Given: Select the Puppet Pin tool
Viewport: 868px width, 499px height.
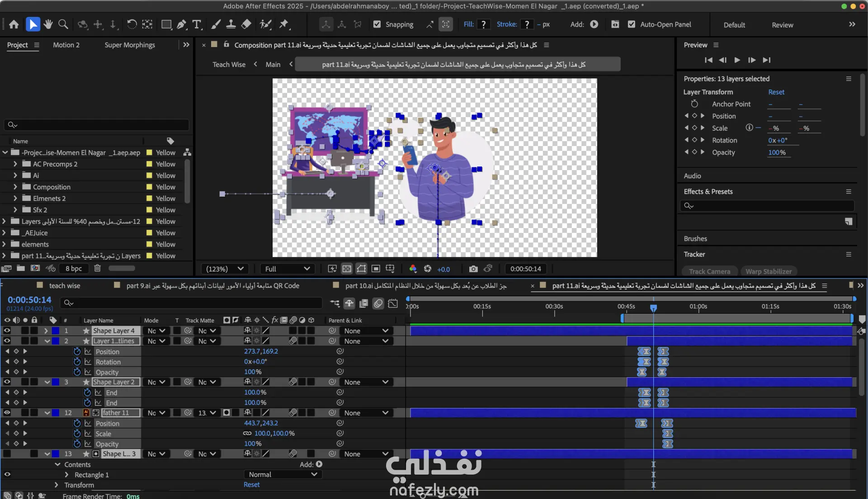Looking at the screenshot, I should [284, 24].
